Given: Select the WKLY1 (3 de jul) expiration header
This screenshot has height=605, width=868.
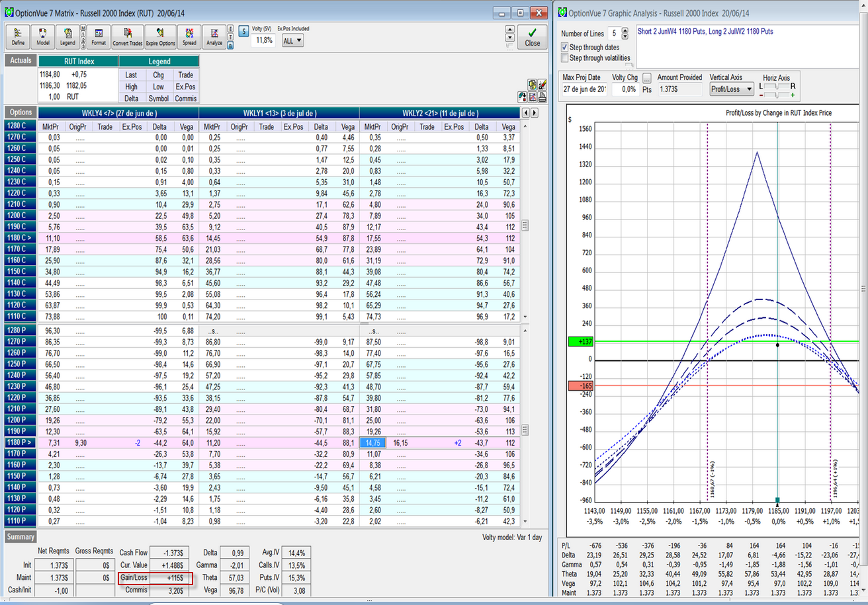Looking at the screenshot, I should [279, 113].
